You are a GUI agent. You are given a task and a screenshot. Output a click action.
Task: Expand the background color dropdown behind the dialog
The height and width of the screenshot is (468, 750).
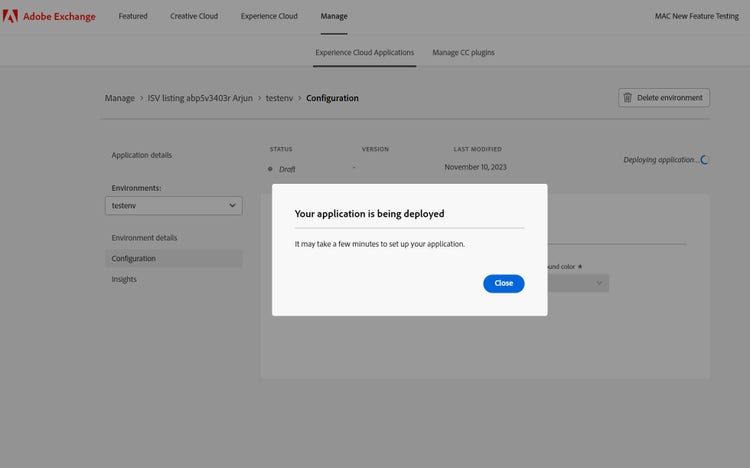tap(580, 283)
